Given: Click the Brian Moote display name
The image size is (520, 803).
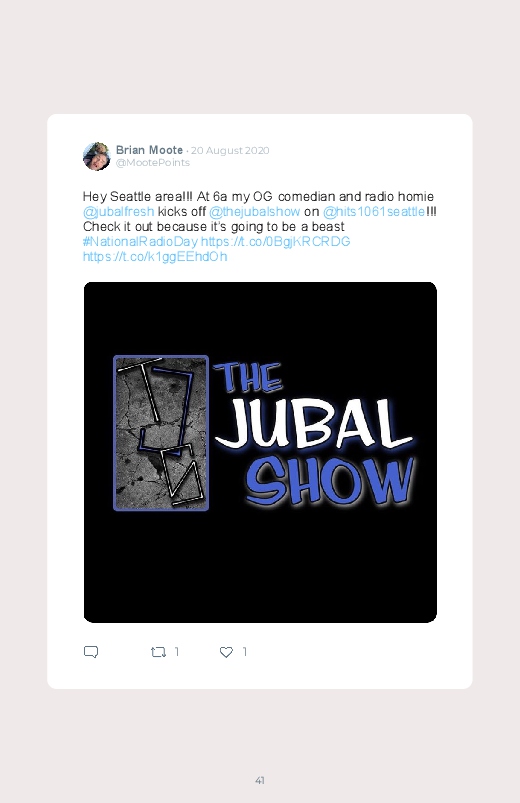Looking at the screenshot, I should (x=149, y=150).
